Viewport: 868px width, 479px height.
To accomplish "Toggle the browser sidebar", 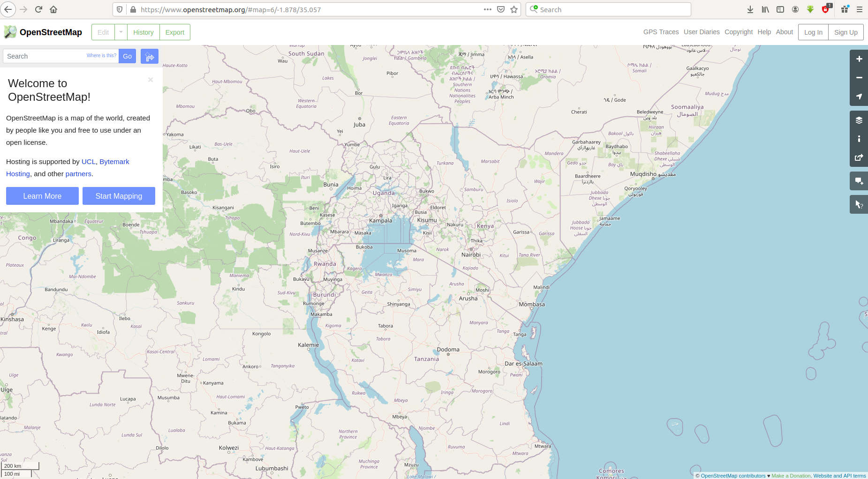I will (780, 9).
